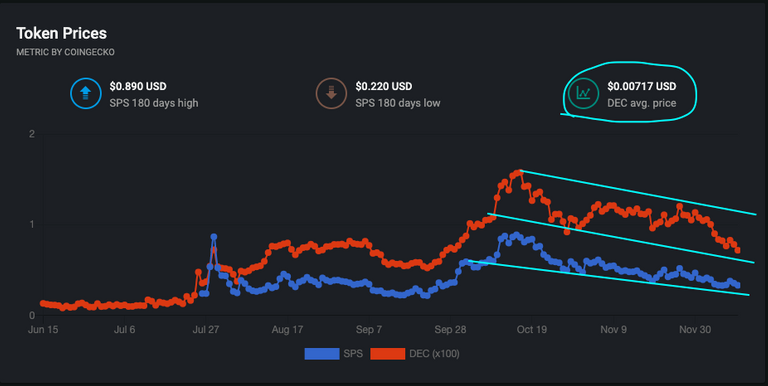Click the last red DEC data point on the chart
This screenshot has width=768, height=386.
[738, 250]
